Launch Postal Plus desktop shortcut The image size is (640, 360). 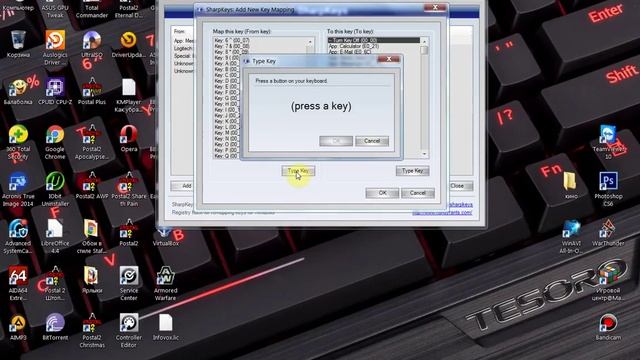[92, 88]
